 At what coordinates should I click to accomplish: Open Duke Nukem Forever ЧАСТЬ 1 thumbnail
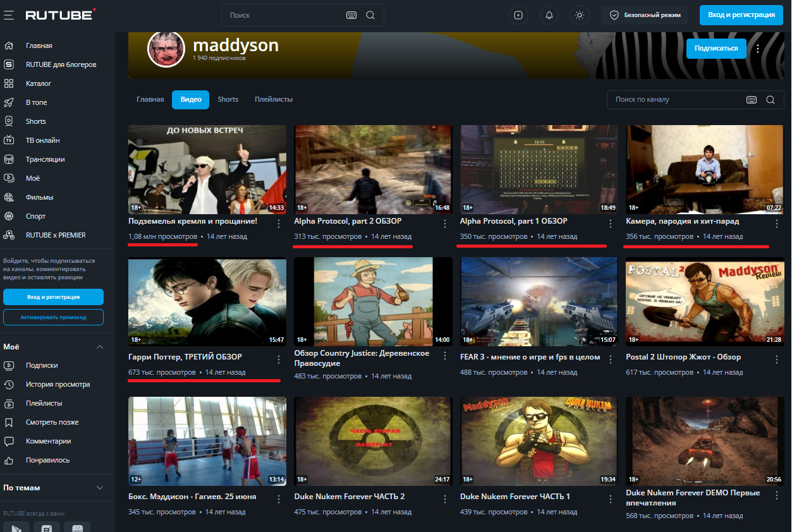[x=539, y=441]
